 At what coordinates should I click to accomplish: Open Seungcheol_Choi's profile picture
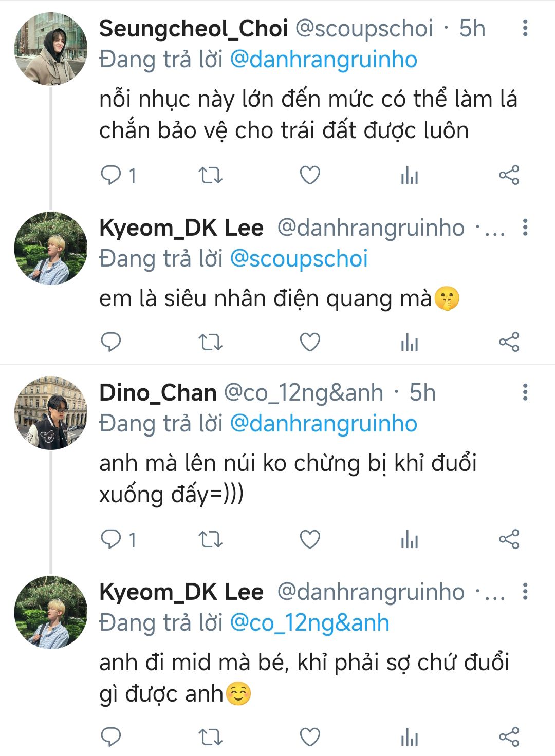pos(50,49)
